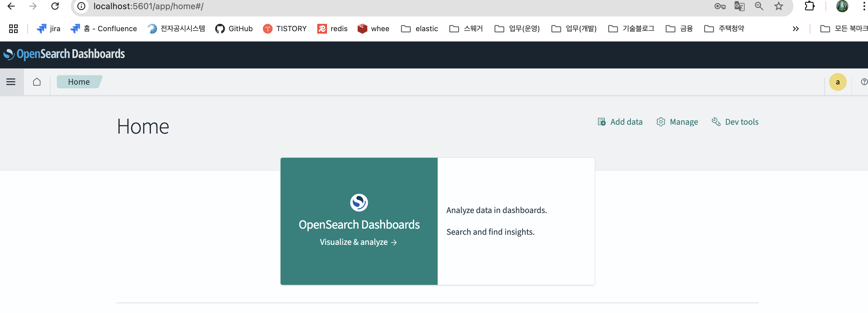This screenshot has height=313, width=868.
Task: Open the 모든 북마크 folder
Action: click(x=844, y=29)
